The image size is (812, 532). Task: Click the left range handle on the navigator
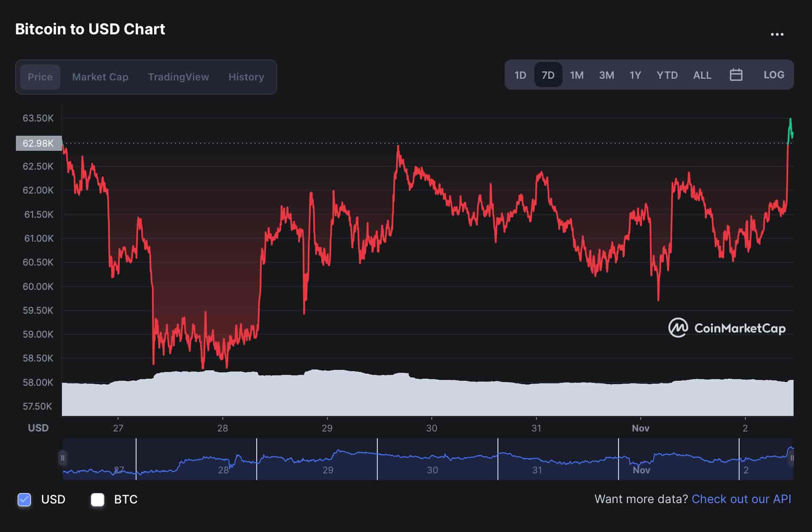[63, 459]
